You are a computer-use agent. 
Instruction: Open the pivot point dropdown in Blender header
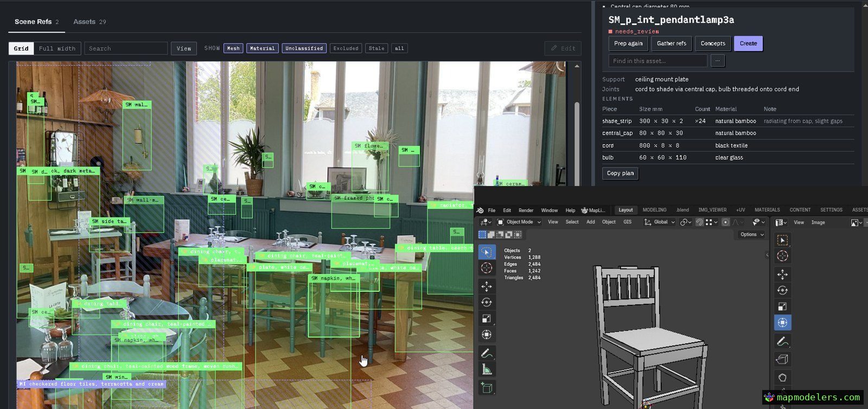(686, 222)
